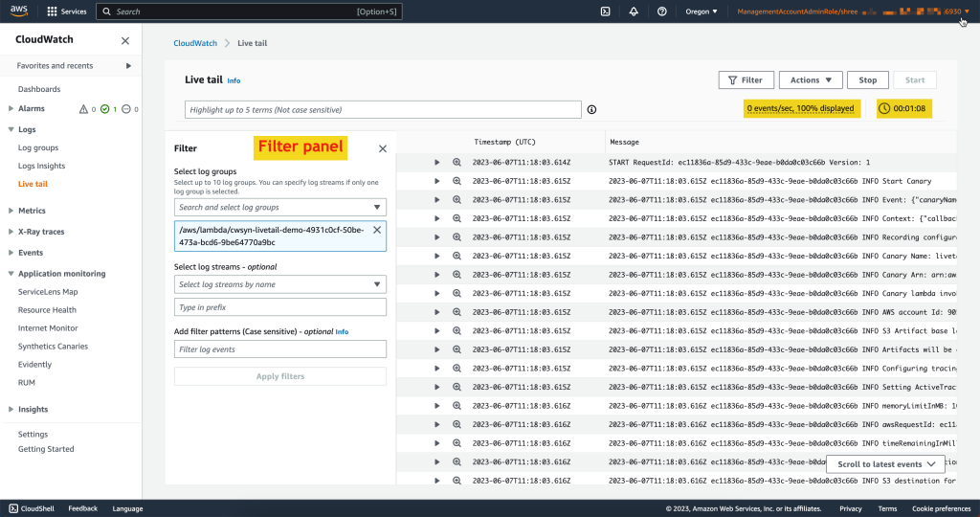Zoom into the Recording configuration row

[x=457, y=237]
